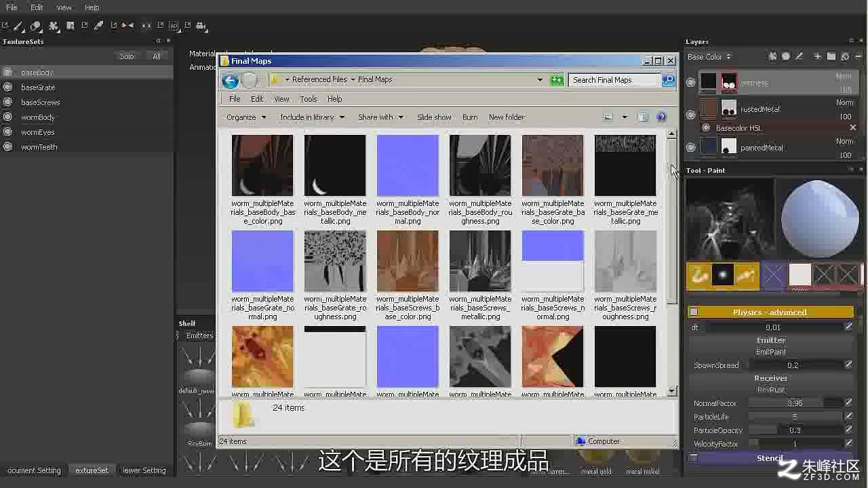Switch to the TextureSet settings tab
The height and width of the screenshot is (488, 868).
pyautogui.click(x=91, y=470)
